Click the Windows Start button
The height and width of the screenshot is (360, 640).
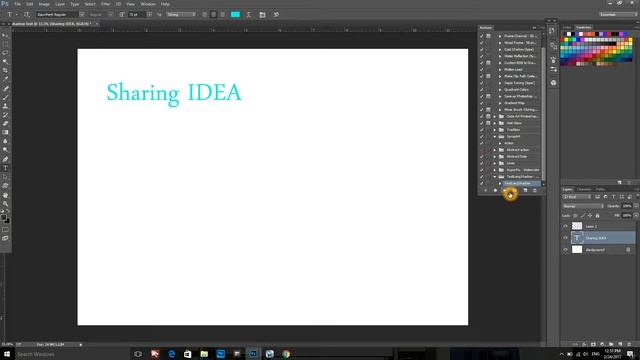click(7, 354)
